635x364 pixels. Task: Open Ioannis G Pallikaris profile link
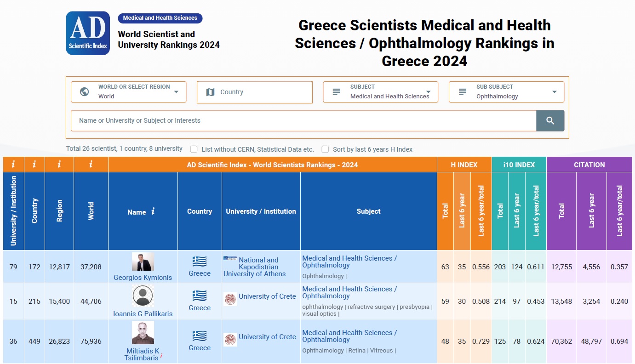click(x=143, y=314)
